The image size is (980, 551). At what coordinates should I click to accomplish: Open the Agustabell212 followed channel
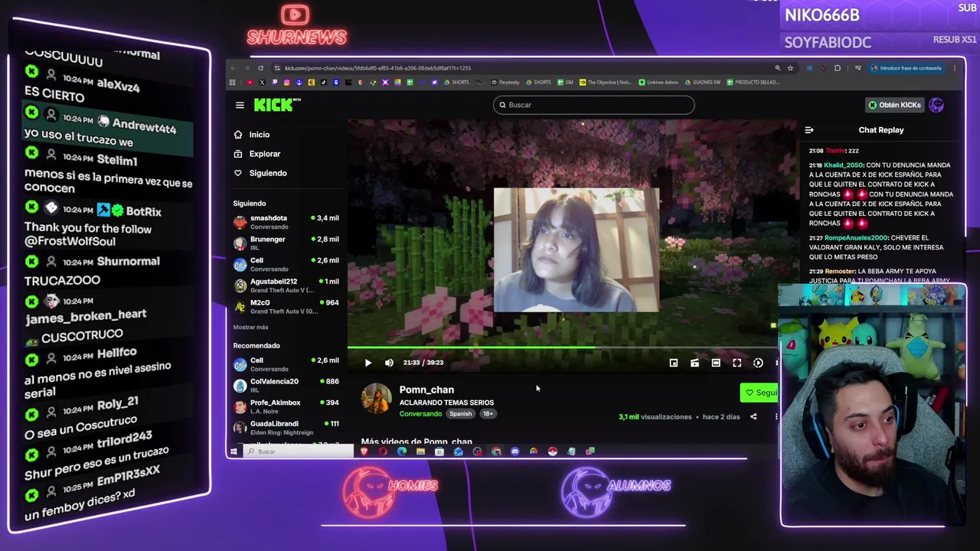tap(286, 285)
